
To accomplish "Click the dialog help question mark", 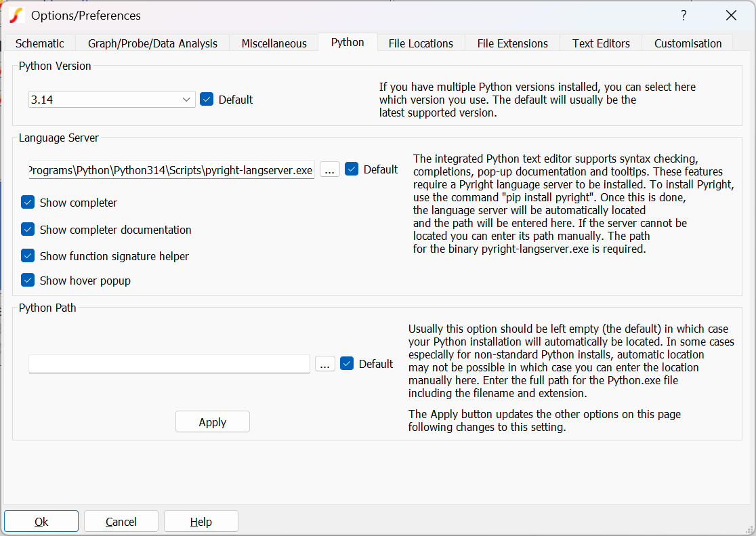I will coord(684,15).
